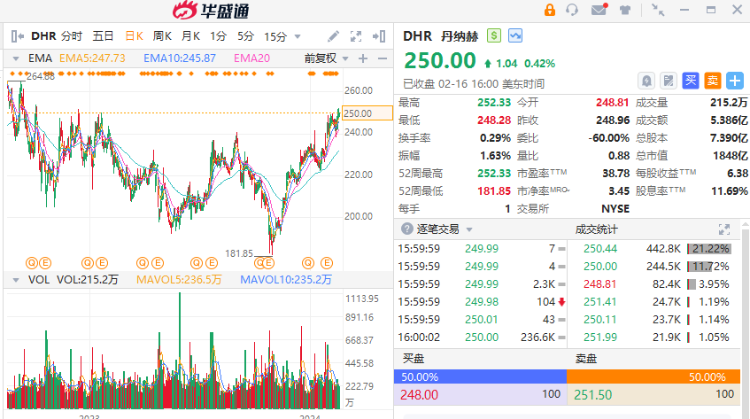
Task: Collapse the left panel with bracket arrow icon
Action: pyautogui.click(x=18, y=36)
